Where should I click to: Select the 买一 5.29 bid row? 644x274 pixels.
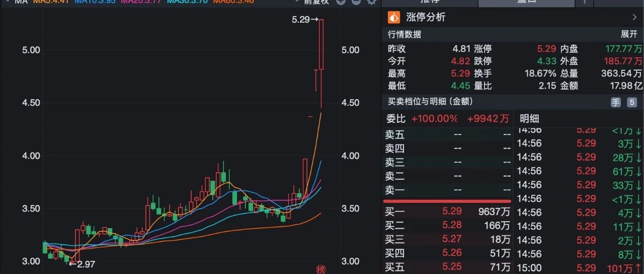448,212
